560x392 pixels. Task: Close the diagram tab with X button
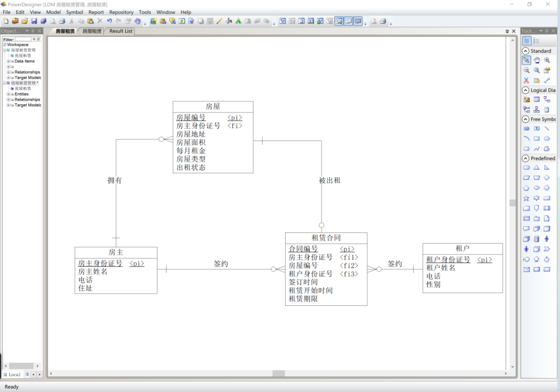pyautogui.click(x=514, y=31)
